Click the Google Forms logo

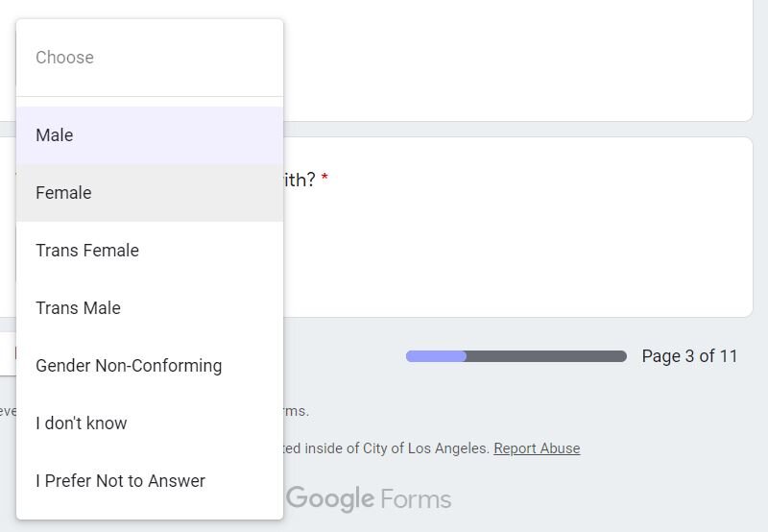click(x=369, y=499)
